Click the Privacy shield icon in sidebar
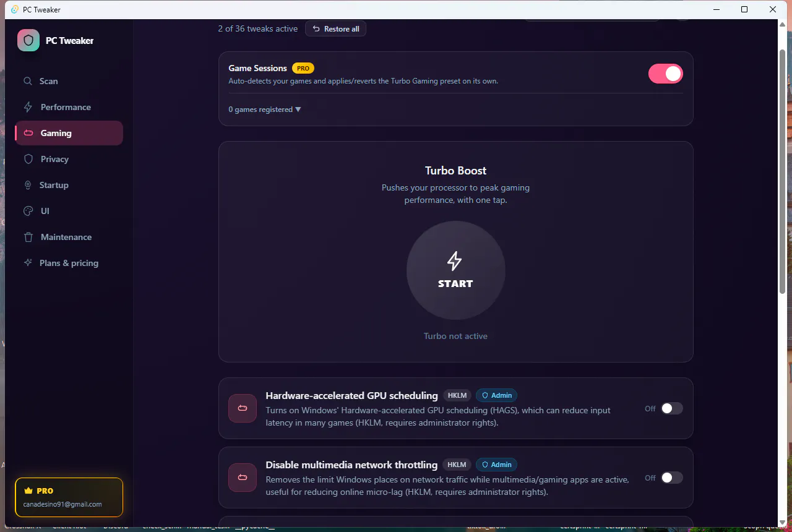792x532 pixels. [x=28, y=159]
